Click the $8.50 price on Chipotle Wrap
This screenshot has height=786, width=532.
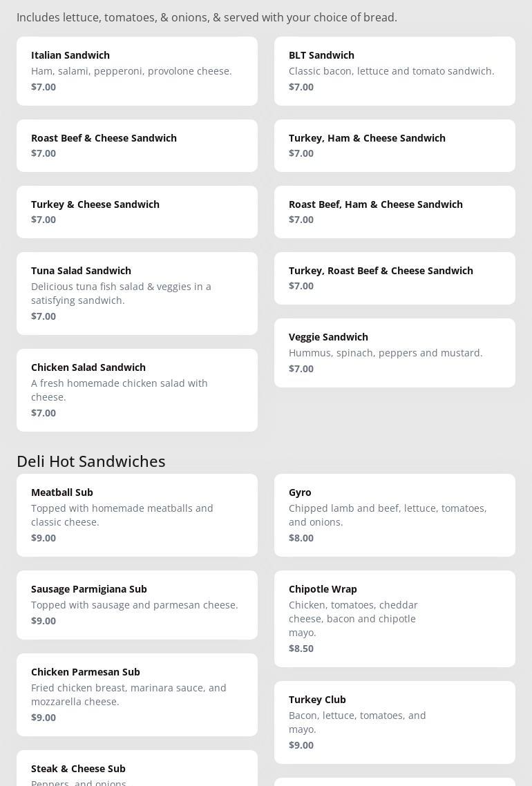click(301, 649)
